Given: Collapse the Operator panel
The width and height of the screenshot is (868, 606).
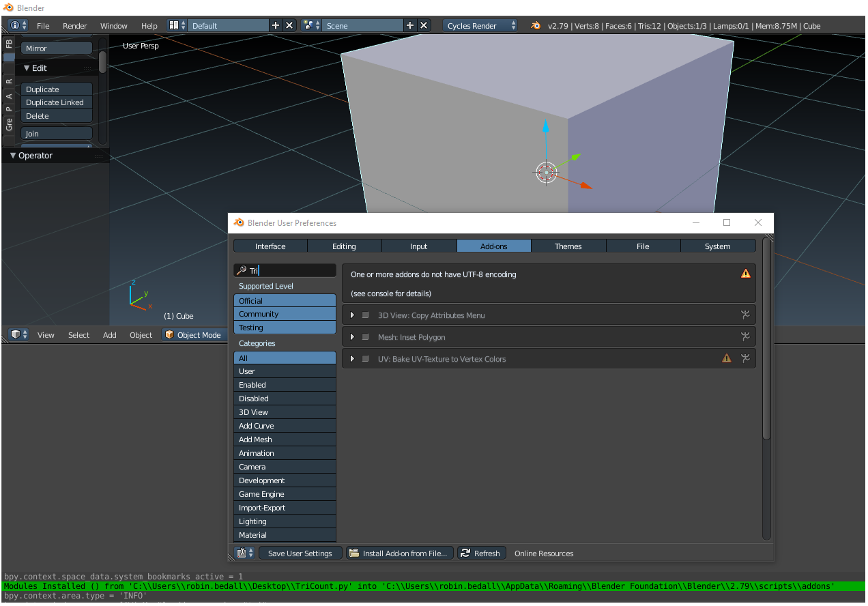Looking at the screenshot, I should (13, 156).
